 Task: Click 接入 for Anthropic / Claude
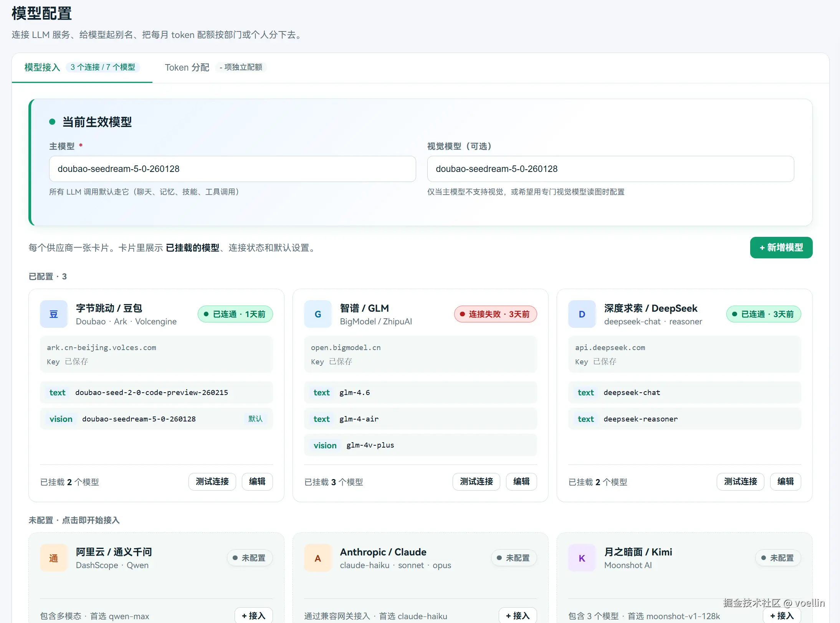coord(518,615)
